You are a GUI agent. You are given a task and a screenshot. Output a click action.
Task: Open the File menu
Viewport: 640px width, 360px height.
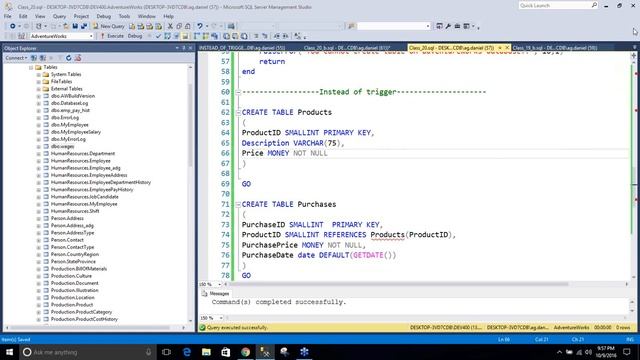tap(8, 16)
